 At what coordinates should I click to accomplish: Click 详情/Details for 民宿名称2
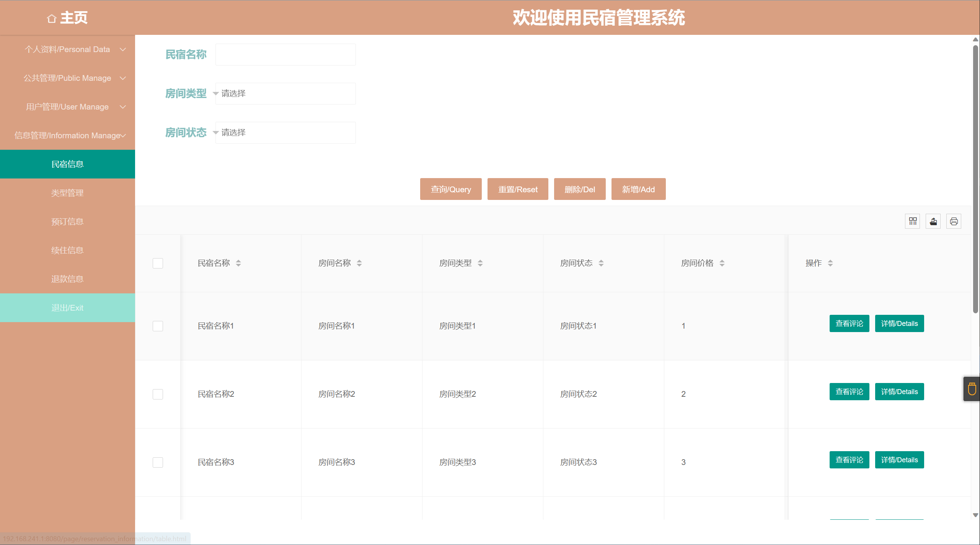(899, 392)
